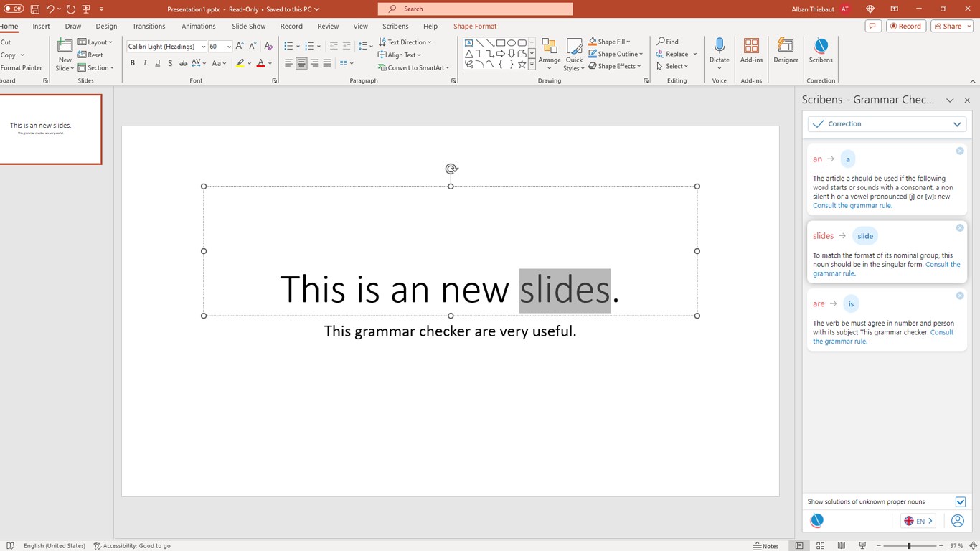Toggle Bold formatting
980x551 pixels.
click(x=133, y=63)
